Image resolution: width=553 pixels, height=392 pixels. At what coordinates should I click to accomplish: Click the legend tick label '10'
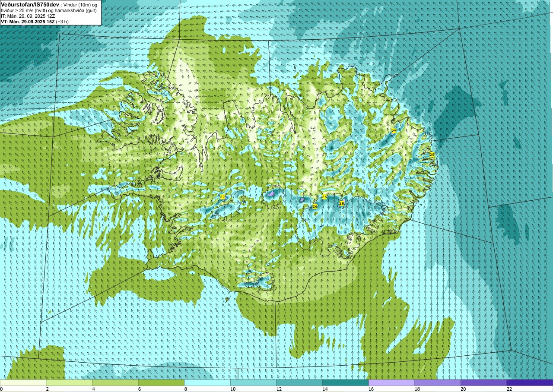[x=232, y=389]
